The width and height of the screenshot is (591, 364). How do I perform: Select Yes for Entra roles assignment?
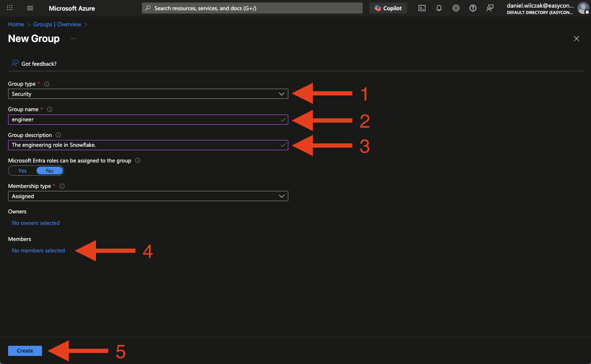pyautogui.click(x=23, y=171)
